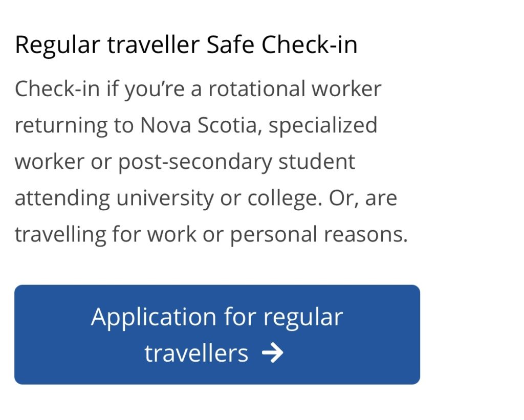Click the Application for regular travellers button
Screen dimensions: 524x420
click(217, 334)
